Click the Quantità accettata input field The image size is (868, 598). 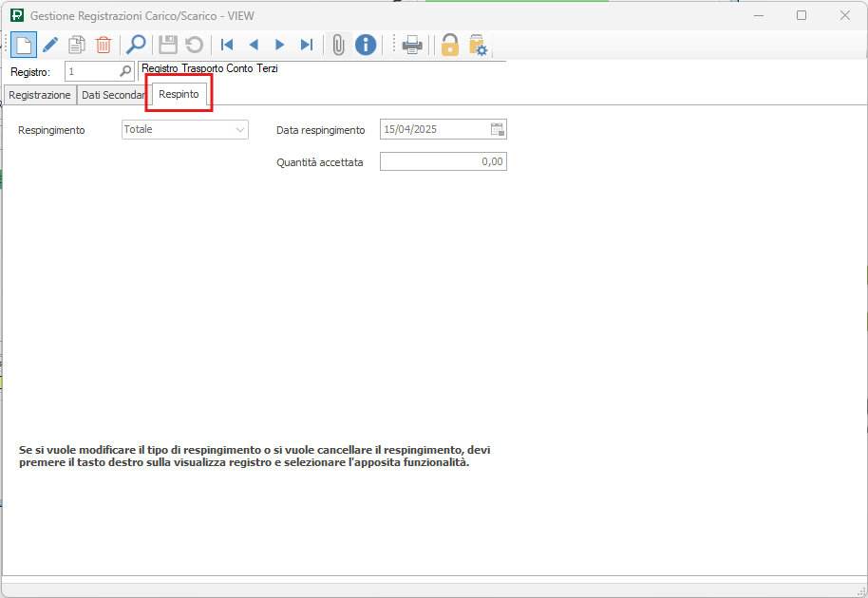443,162
